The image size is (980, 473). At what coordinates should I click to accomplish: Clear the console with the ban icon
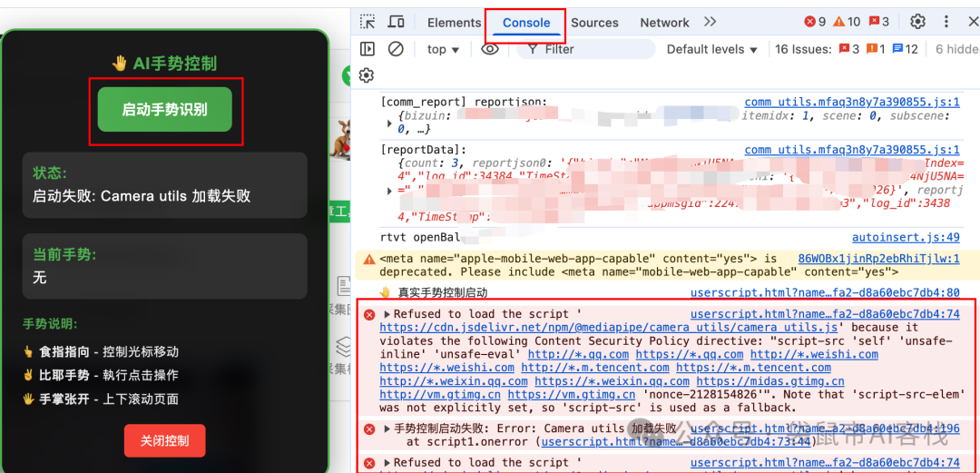396,49
